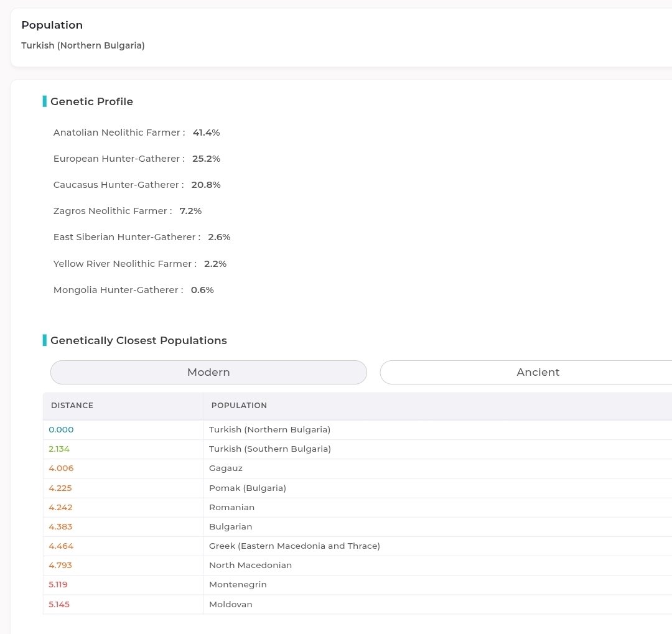Select the North Macedonian row

coord(357,565)
